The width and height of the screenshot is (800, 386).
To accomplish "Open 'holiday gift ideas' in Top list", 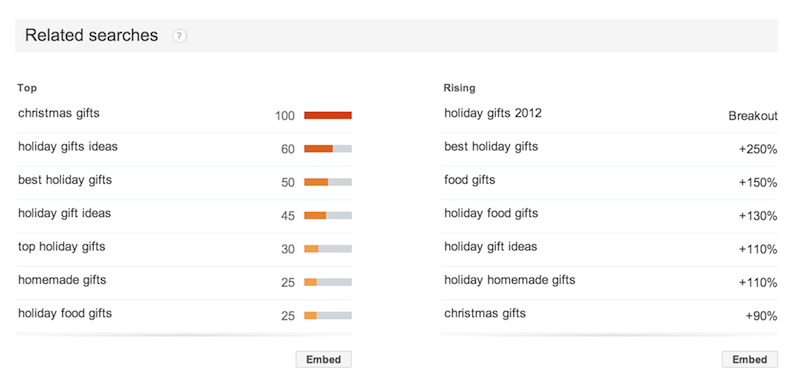I will (x=64, y=213).
